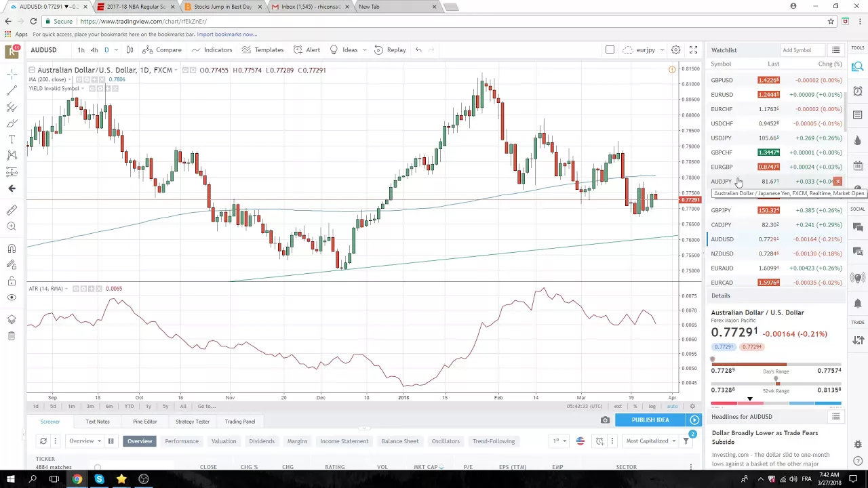Select the 4h timeframe
868x488 pixels.
(x=94, y=49)
